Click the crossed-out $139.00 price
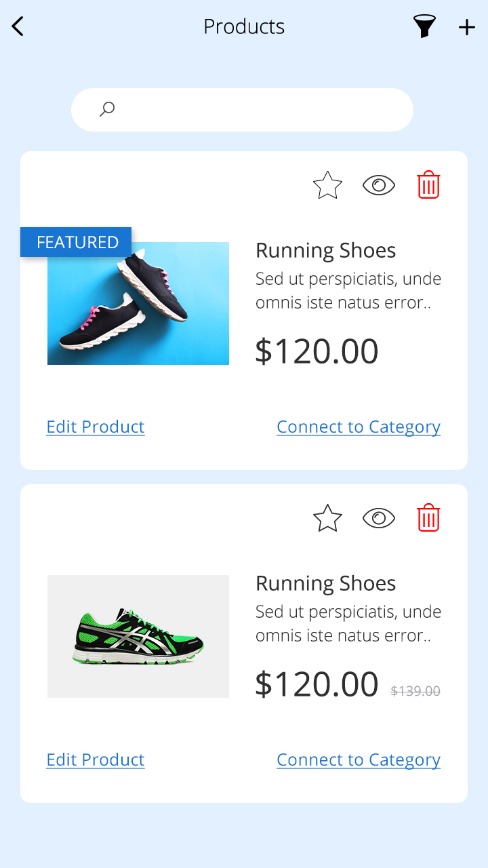 click(415, 691)
